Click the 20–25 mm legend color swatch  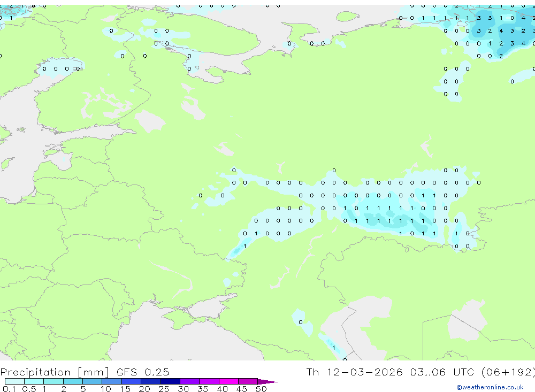(151, 381)
